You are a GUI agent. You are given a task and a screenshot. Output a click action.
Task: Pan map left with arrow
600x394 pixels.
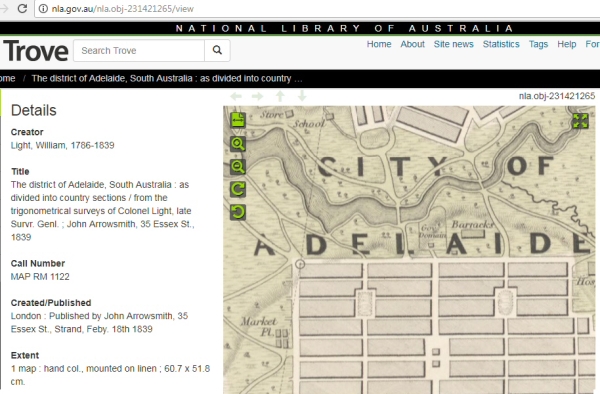pos(236,96)
